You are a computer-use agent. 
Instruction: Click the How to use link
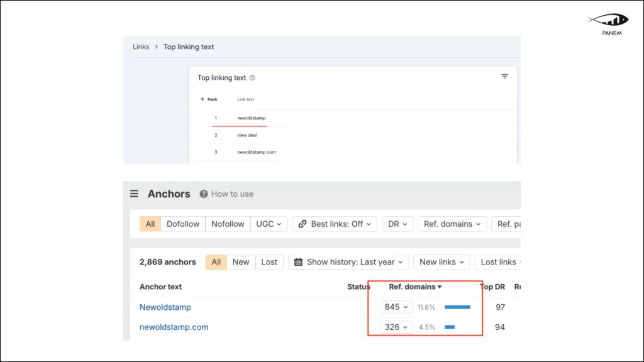click(232, 194)
